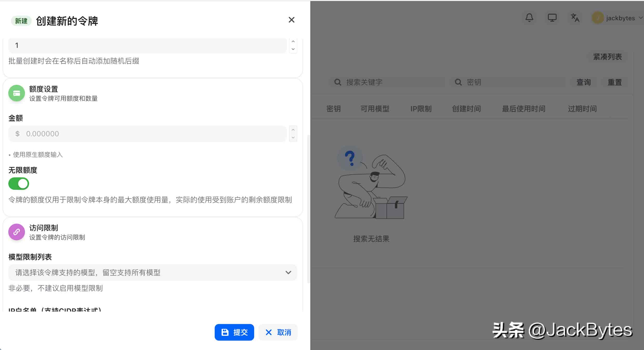
Task: Click the 新建 tag badge
Action: pyautogui.click(x=21, y=21)
